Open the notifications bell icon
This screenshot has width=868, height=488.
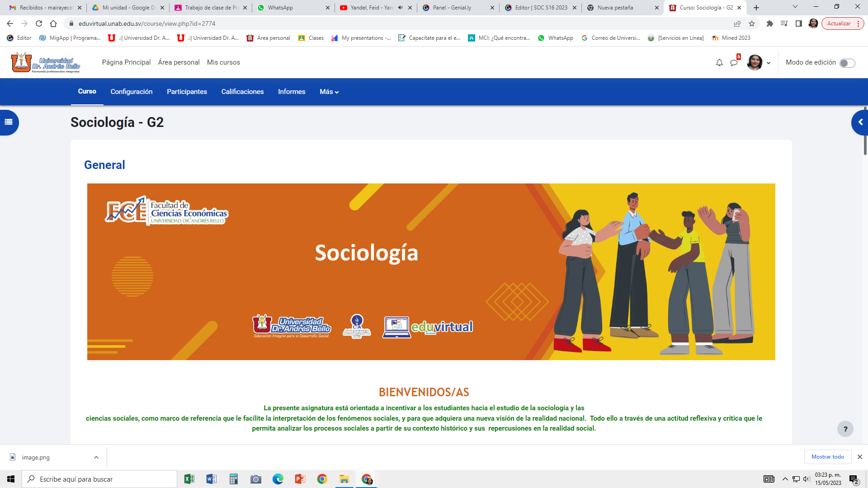click(719, 63)
